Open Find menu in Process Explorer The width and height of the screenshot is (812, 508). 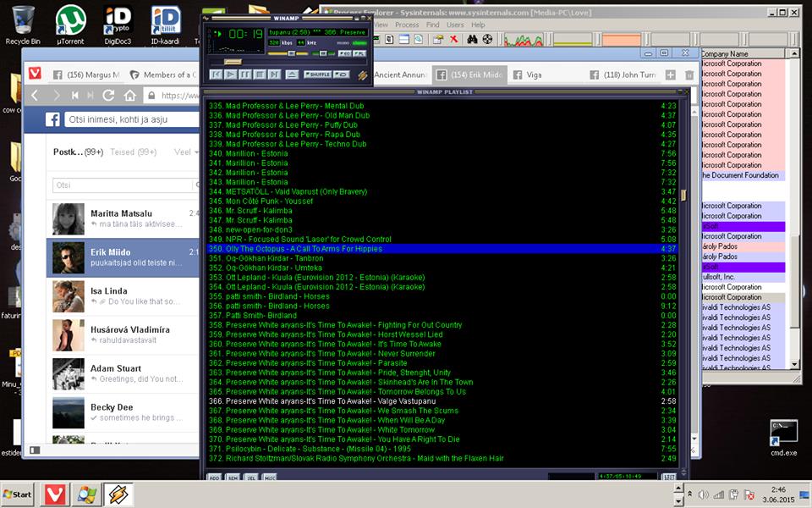(432, 25)
